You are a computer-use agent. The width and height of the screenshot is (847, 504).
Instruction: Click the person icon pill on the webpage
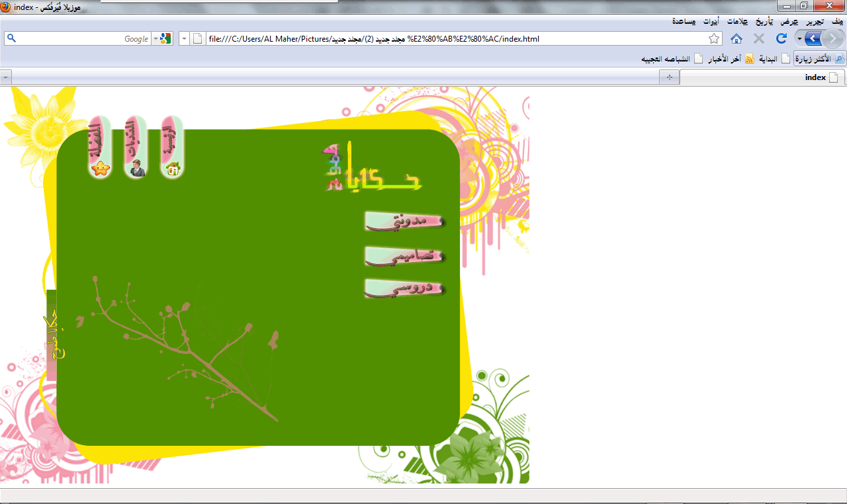(x=136, y=148)
